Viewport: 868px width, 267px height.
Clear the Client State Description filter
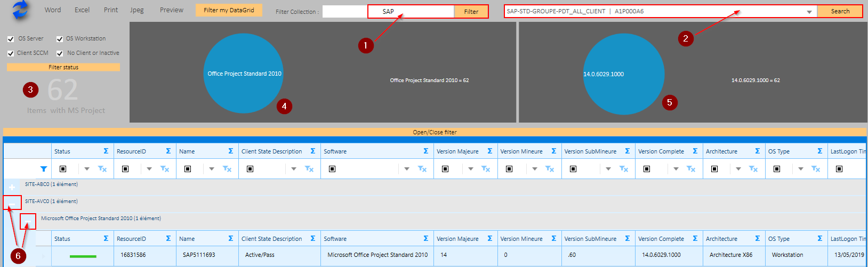tap(309, 169)
